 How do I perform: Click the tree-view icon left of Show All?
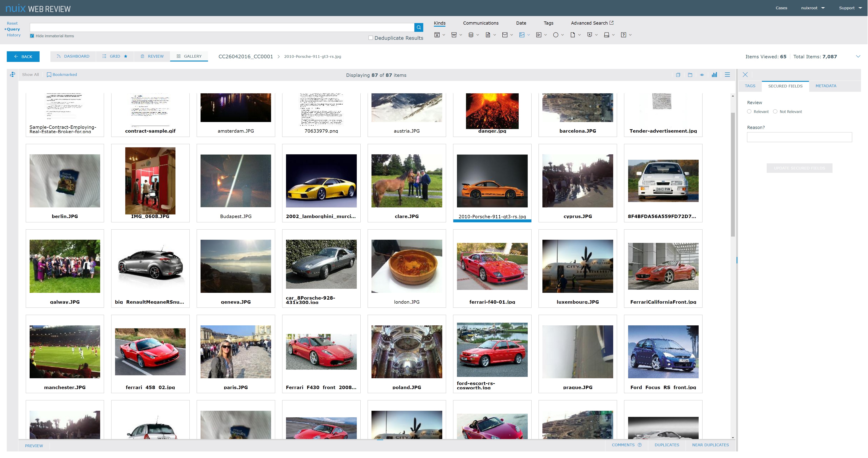[12, 74]
